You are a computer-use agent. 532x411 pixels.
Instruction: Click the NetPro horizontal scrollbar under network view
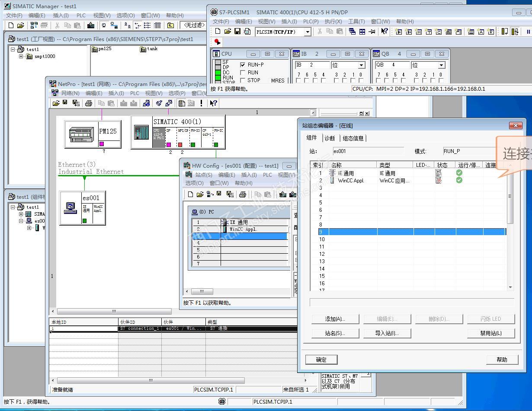(114, 311)
